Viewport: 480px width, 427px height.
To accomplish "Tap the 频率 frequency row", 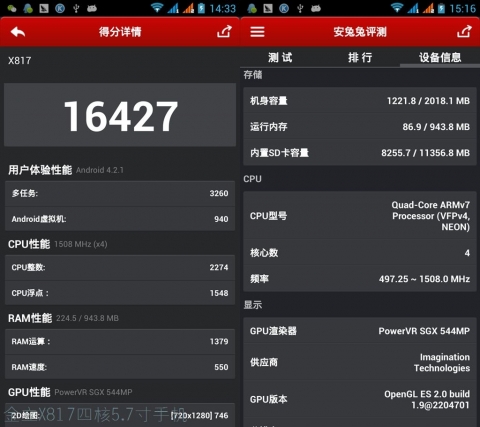I will (x=360, y=279).
